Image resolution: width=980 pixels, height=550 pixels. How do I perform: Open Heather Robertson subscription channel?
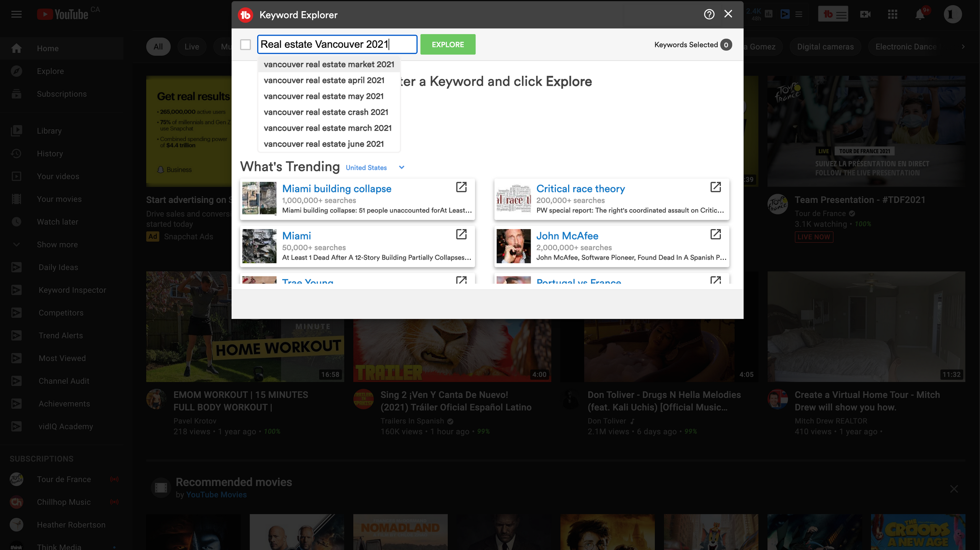(62, 525)
